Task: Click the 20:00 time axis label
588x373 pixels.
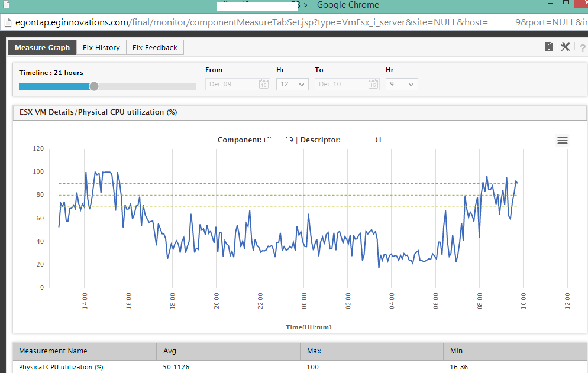Action: coord(217,301)
